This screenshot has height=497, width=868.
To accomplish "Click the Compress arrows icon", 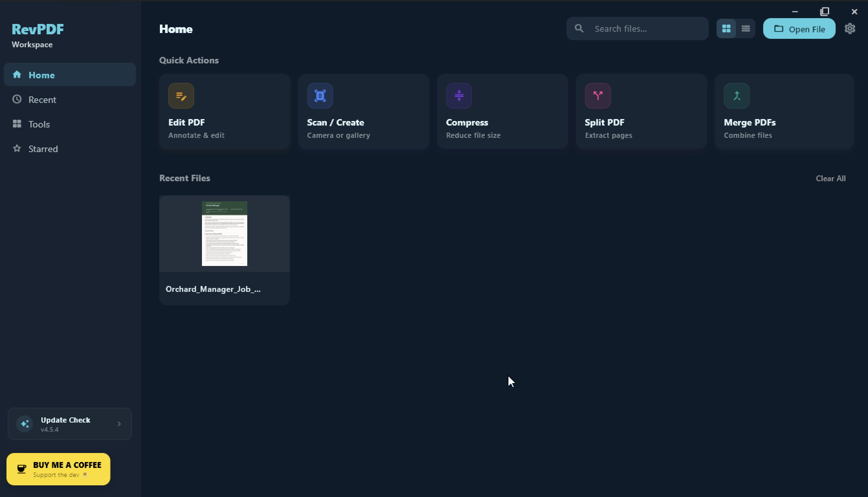I will (x=459, y=96).
